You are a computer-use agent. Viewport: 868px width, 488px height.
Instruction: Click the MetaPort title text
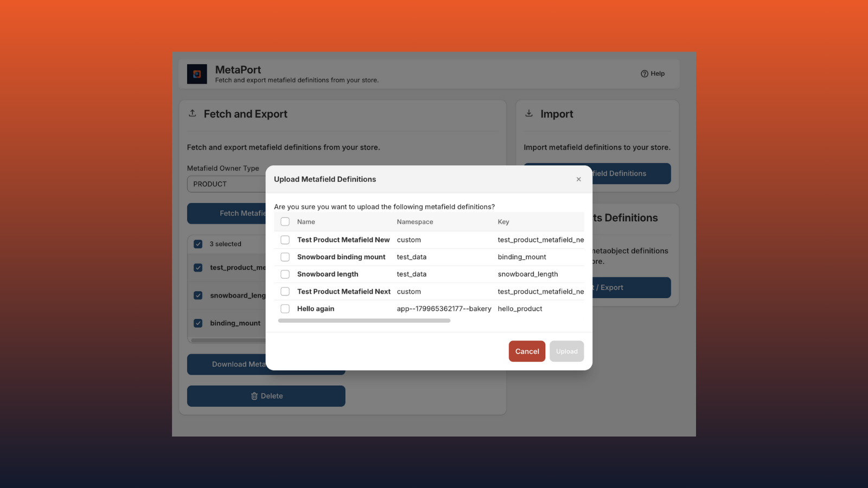pos(238,70)
